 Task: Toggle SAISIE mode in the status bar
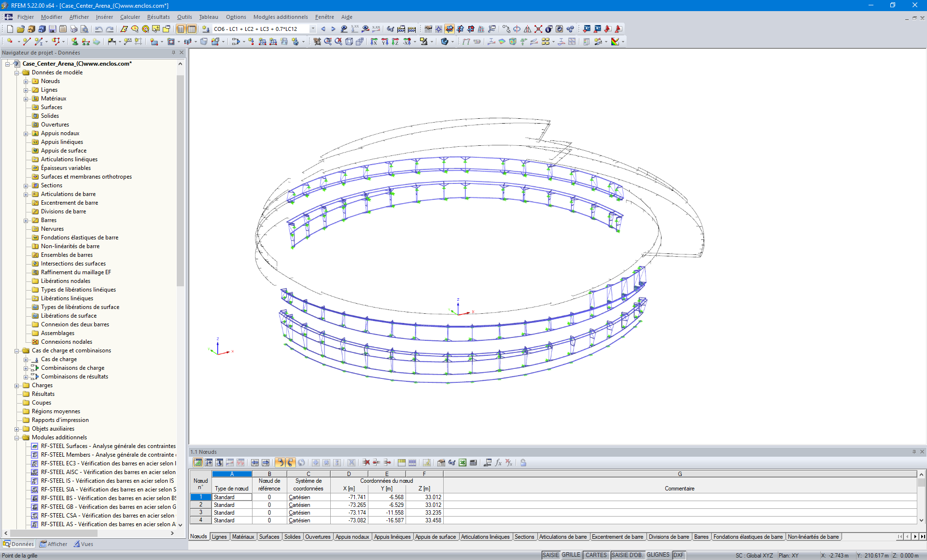[550, 555]
